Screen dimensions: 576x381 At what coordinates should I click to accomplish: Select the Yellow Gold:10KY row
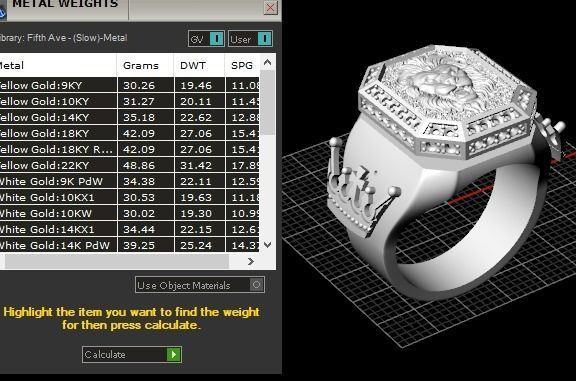point(129,101)
